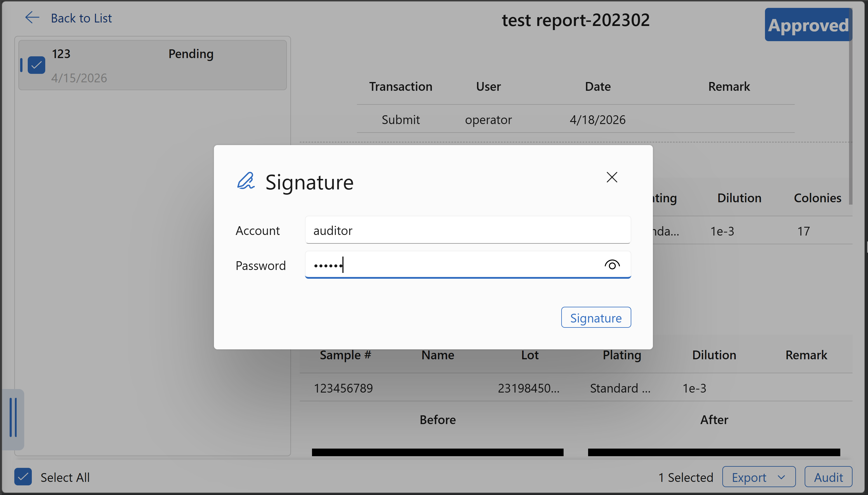Click the After image label
The width and height of the screenshot is (868, 495).
tap(714, 419)
